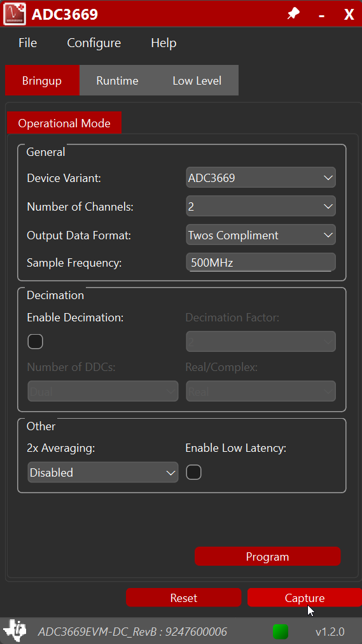Screen dimensions: 362x644
Task: Toggle the pin window icon
Action: 293,14
